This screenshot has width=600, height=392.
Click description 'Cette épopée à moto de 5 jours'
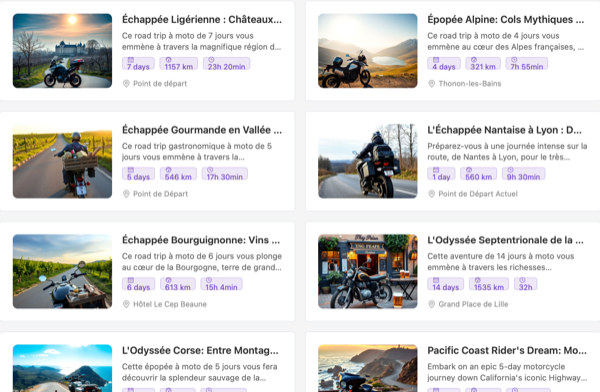pos(199,372)
